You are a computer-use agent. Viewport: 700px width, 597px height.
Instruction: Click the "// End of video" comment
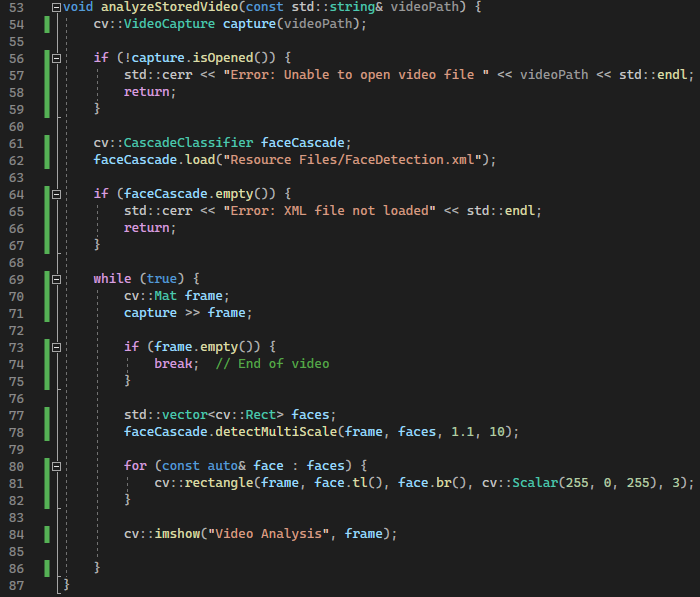pyautogui.click(x=272, y=363)
